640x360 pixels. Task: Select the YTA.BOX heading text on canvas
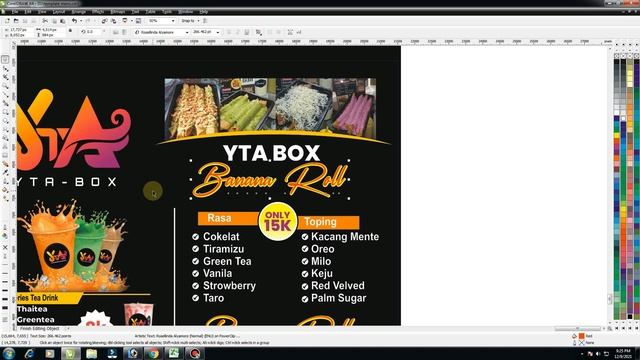coord(271,153)
